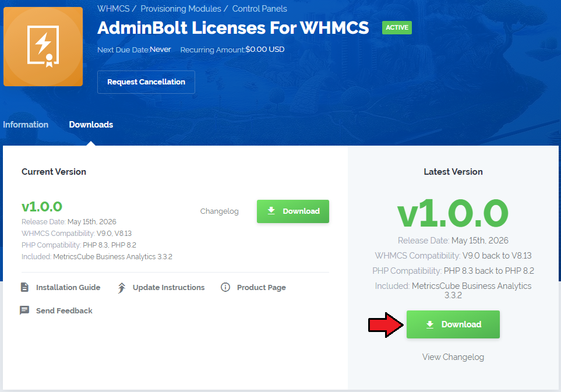Open the View Changelog link

click(x=453, y=357)
